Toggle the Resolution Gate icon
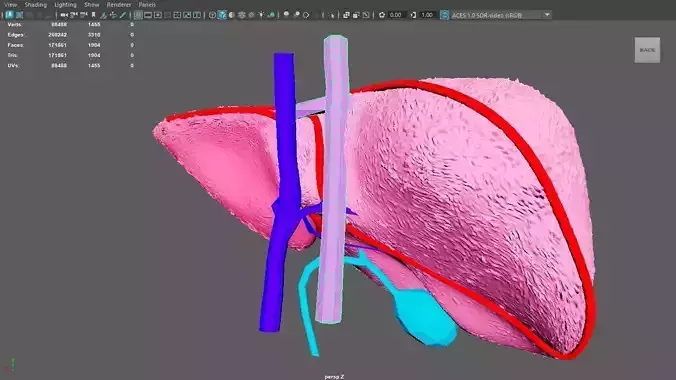This screenshot has height=380, width=676. [x=158, y=15]
